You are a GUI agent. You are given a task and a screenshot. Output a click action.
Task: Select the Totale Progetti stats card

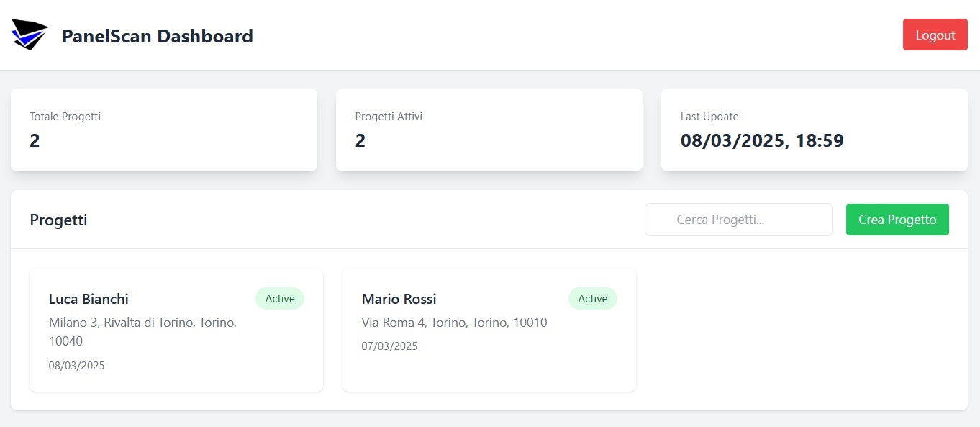(x=164, y=130)
